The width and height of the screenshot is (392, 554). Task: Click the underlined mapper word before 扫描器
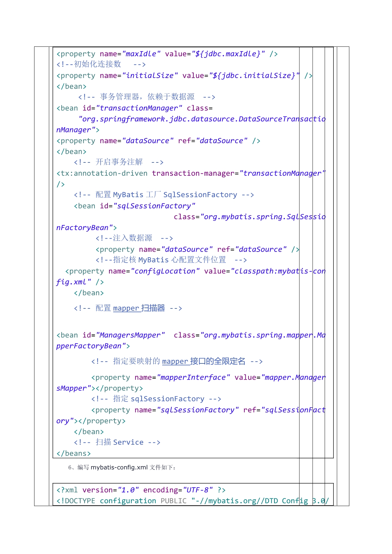pos(126,308)
